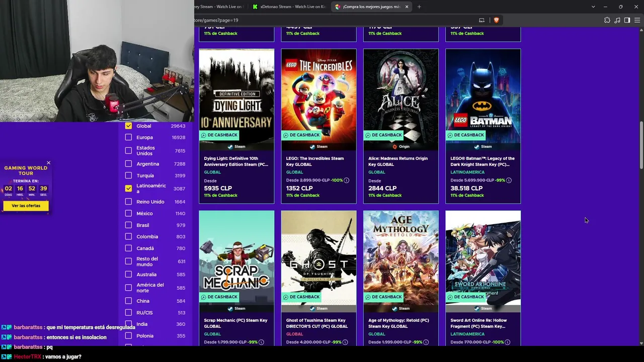Click the 'Ver las ofertas' button
Image resolution: width=644 pixels, height=362 pixels.
click(26, 206)
